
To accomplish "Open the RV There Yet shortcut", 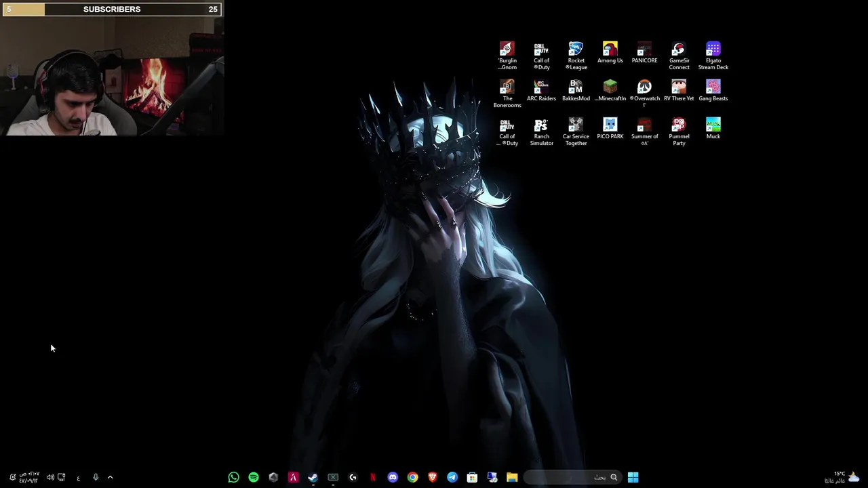I will pyautogui.click(x=679, y=91).
